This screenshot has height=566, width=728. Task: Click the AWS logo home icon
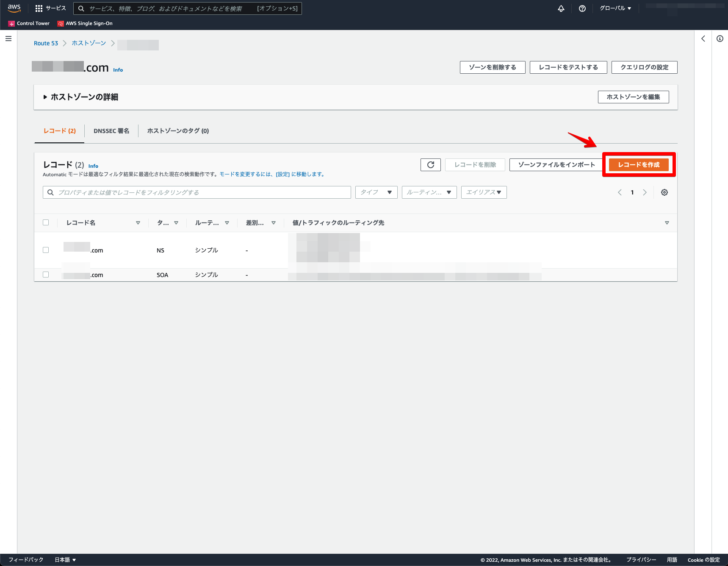pyautogui.click(x=14, y=8)
